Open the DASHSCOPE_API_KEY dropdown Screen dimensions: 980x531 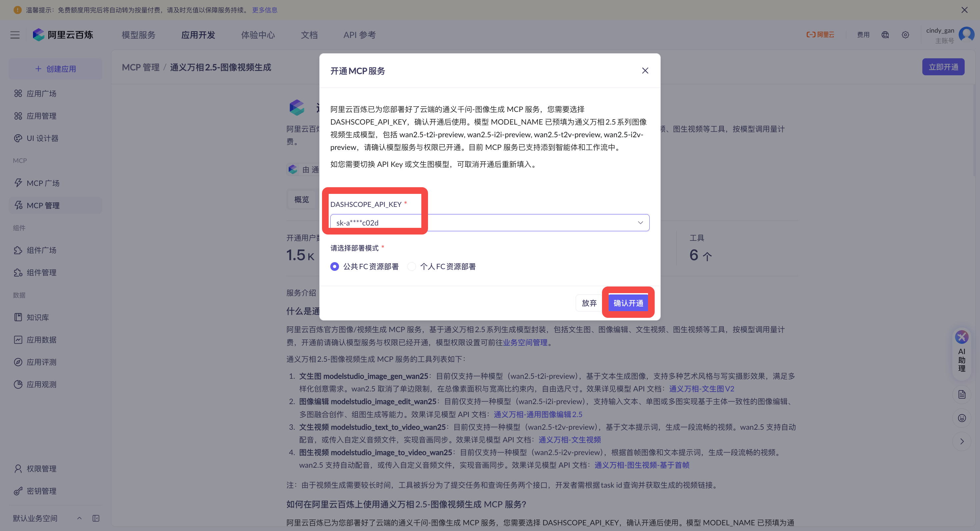pyautogui.click(x=490, y=223)
